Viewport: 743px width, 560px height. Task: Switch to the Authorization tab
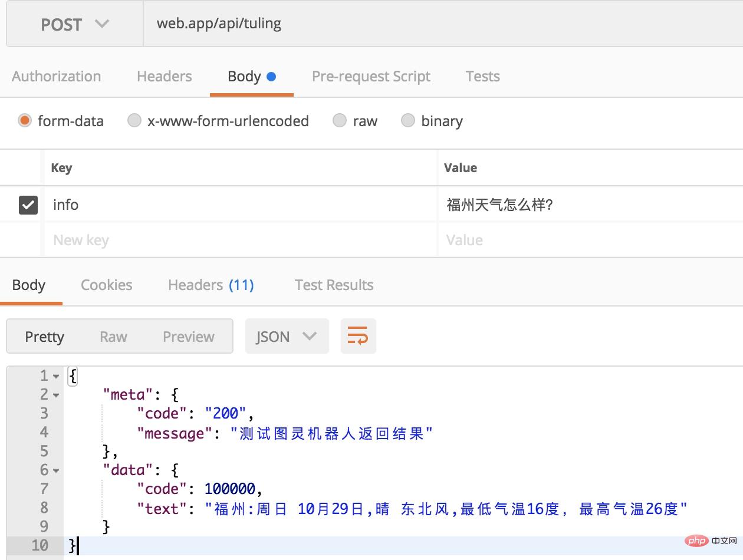[x=57, y=76]
